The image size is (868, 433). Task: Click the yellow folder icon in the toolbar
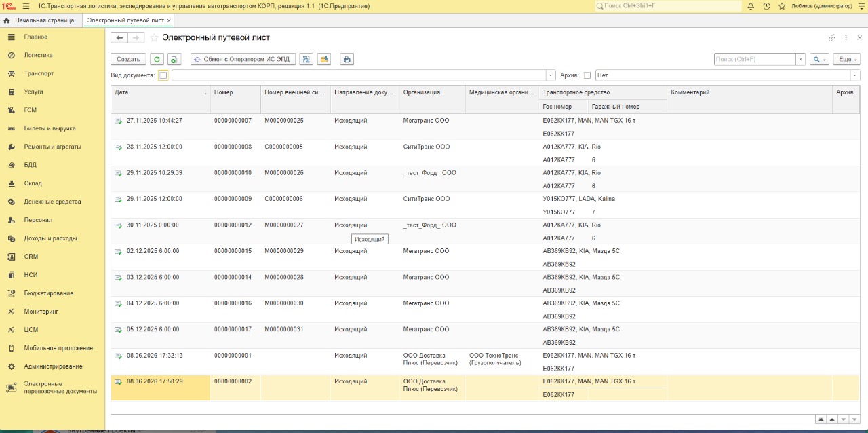coord(325,60)
